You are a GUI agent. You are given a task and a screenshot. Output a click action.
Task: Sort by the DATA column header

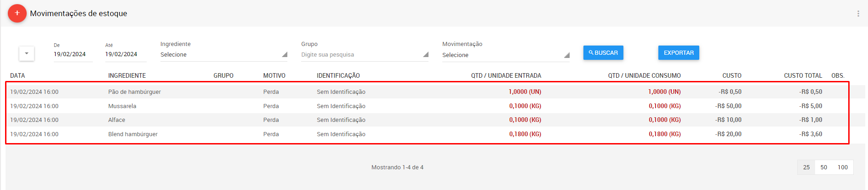[x=17, y=75]
